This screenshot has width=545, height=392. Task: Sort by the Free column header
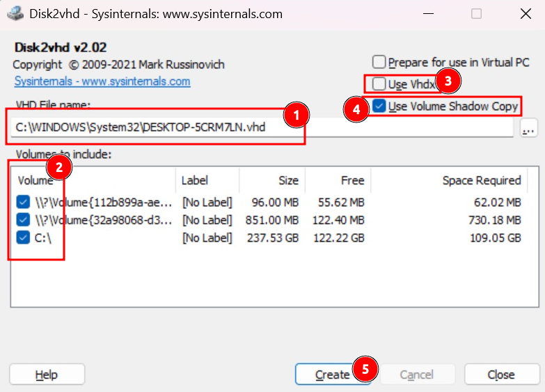coord(338,180)
